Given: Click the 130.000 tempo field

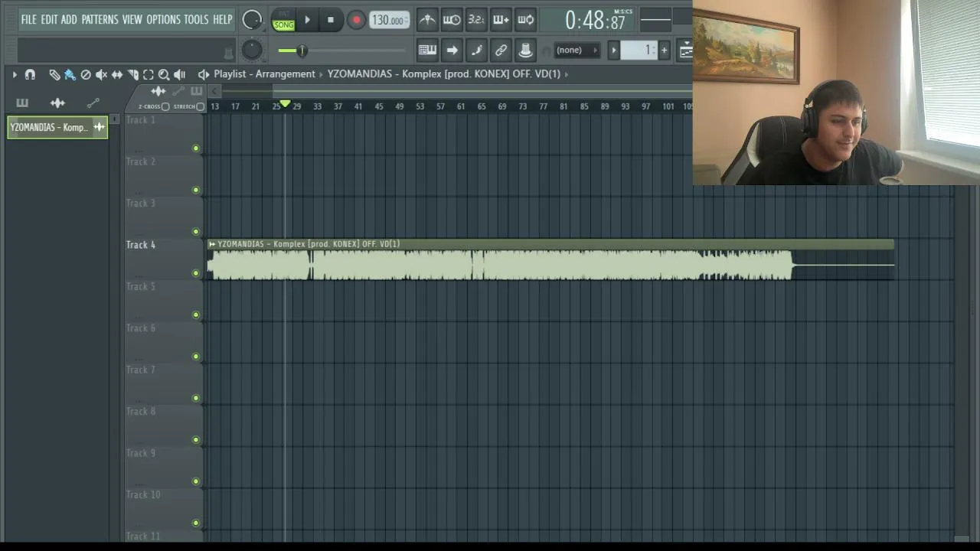Looking at the screenshot, I should [x=390, y=21].
